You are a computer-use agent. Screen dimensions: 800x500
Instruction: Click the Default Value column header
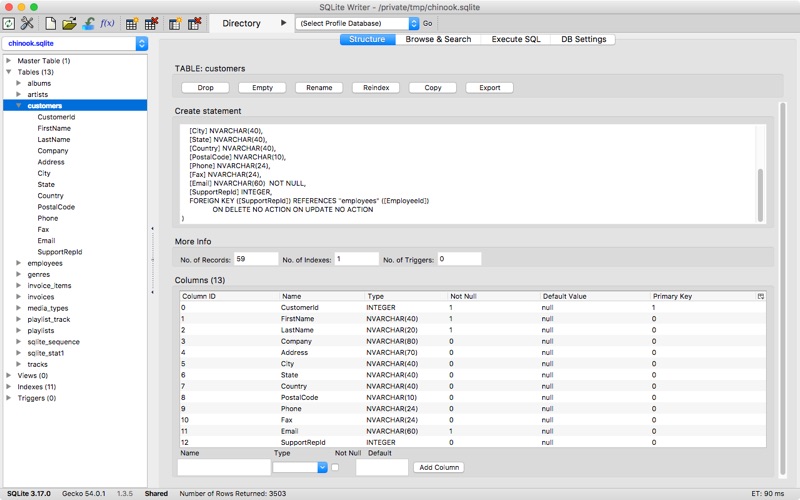[x=595, y=296]
